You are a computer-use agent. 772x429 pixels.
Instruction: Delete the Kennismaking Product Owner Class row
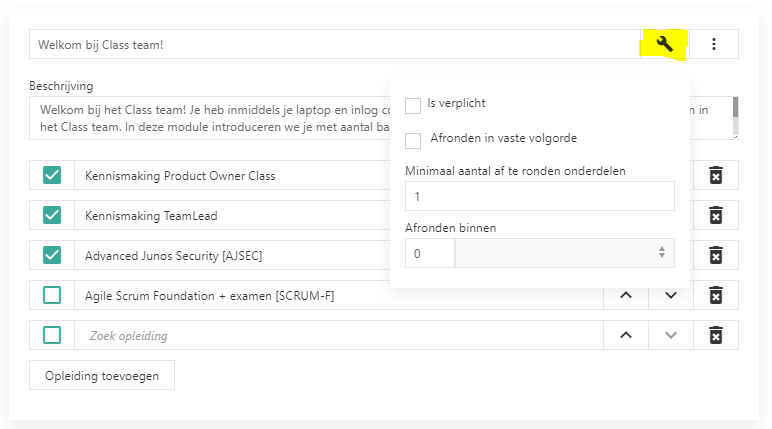tap(716, 176)
